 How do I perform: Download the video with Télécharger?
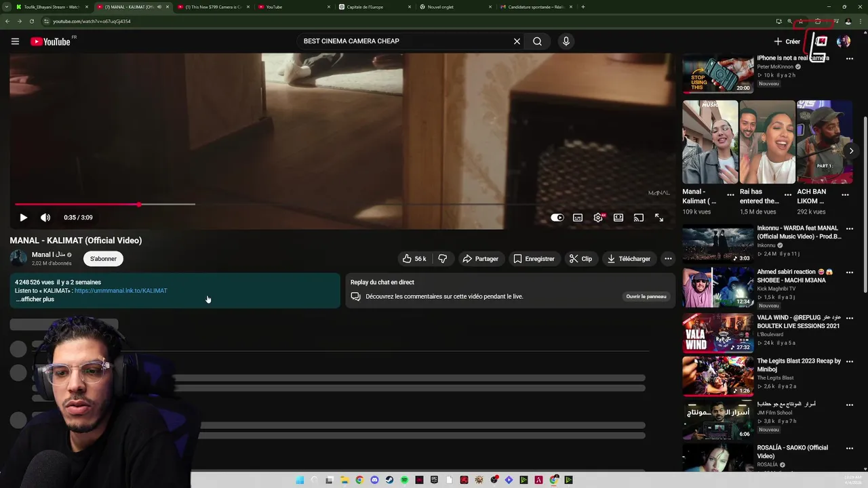[x=629, y=259]
